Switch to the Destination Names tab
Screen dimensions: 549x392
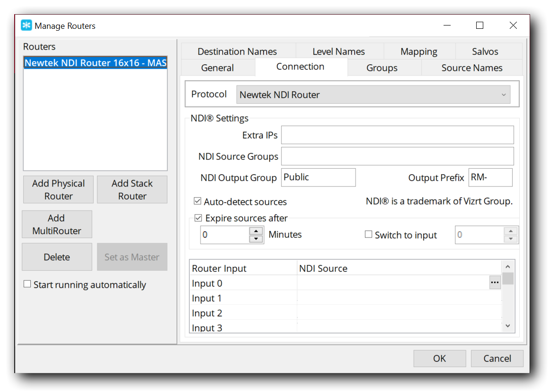(x=237, y=51)
